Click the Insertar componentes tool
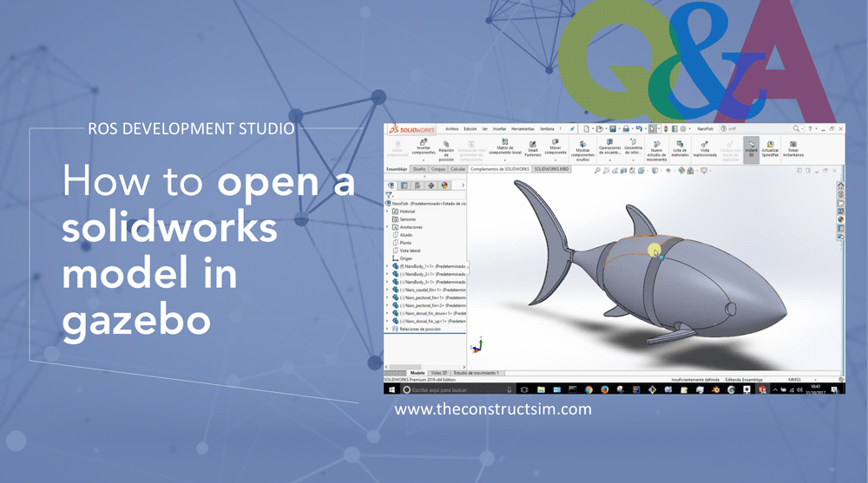This screenshot has width=868, height=483. tap(424, 147)
